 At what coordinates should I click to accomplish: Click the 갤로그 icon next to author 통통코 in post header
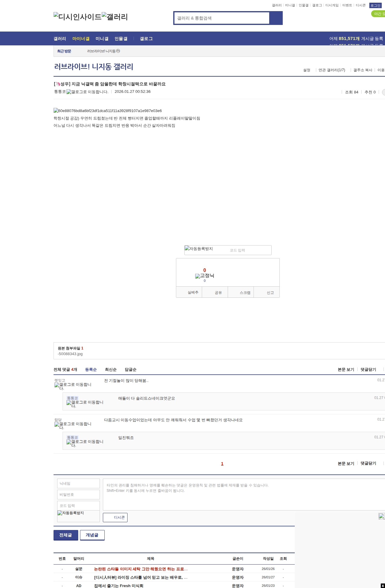pos(87,92)
